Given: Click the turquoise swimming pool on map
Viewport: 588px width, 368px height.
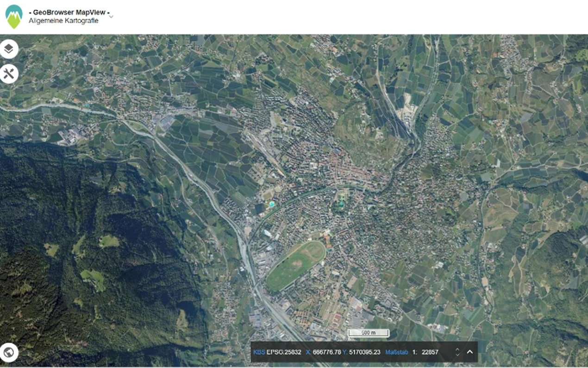Looking at the screenshot, I should tap(271, 204).
